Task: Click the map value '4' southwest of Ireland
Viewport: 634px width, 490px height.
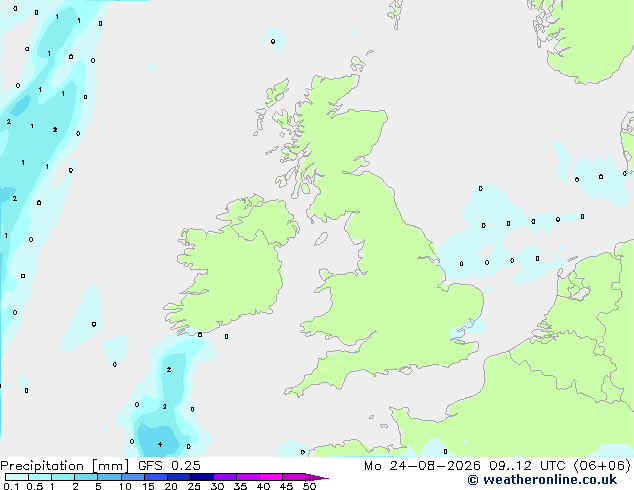Action: coord(160,444)
